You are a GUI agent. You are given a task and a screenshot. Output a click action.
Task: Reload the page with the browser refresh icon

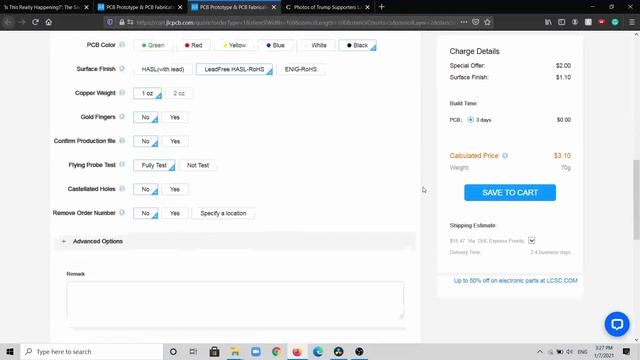click(36, 22)
